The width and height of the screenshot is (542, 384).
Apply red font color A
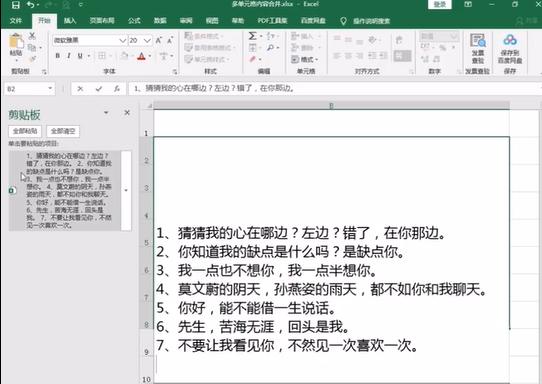click(x=141, y=56)
